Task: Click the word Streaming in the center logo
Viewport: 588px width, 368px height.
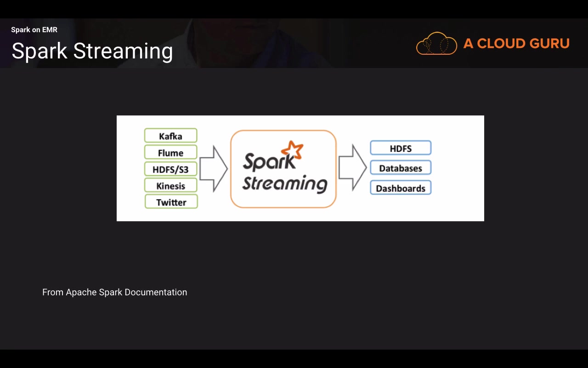Action: click(285, 183)
